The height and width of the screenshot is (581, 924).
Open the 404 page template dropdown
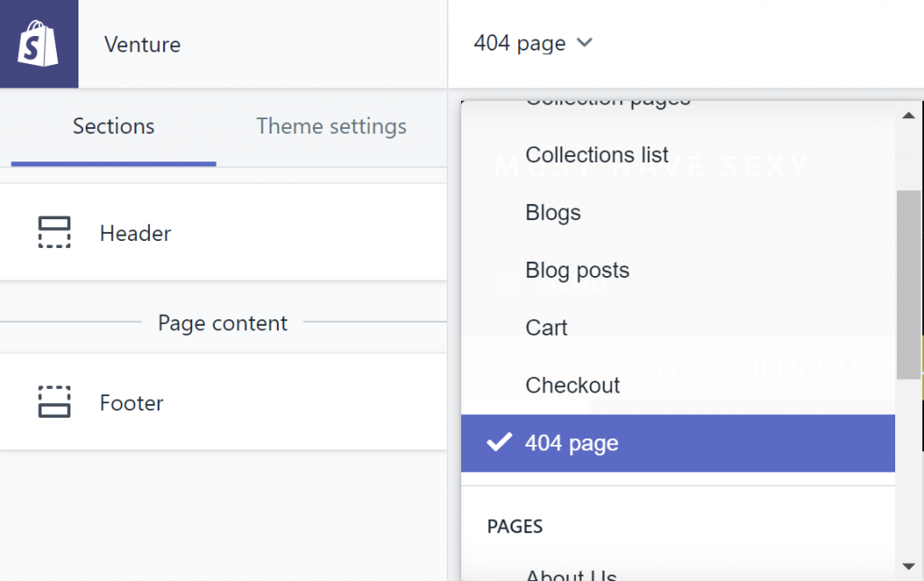pyautogui.click(x=532, y=43)
